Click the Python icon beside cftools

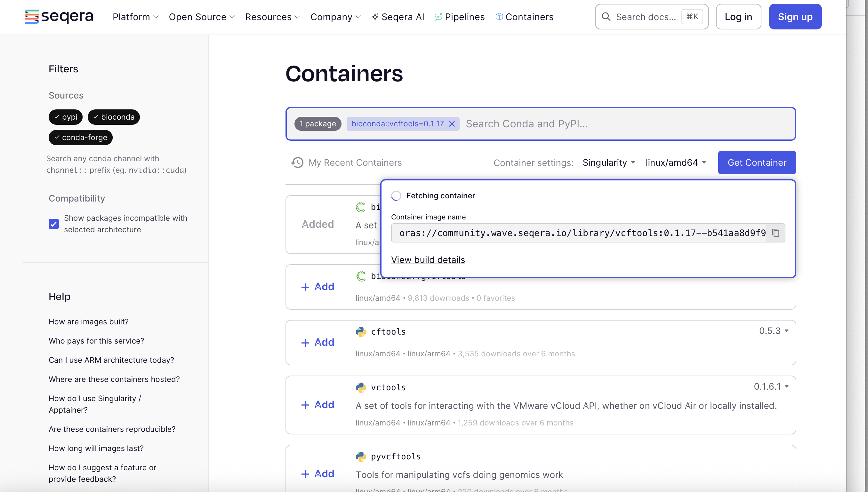361,331
